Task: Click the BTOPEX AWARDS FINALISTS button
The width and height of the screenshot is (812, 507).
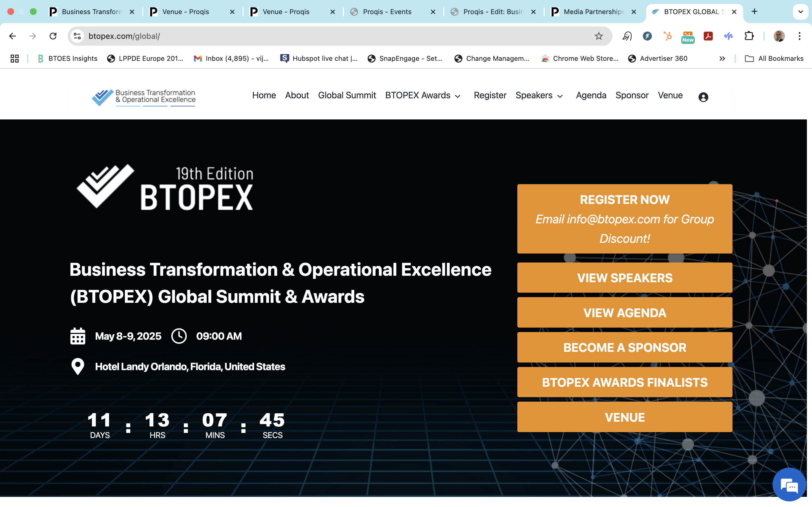Action: 625,382
